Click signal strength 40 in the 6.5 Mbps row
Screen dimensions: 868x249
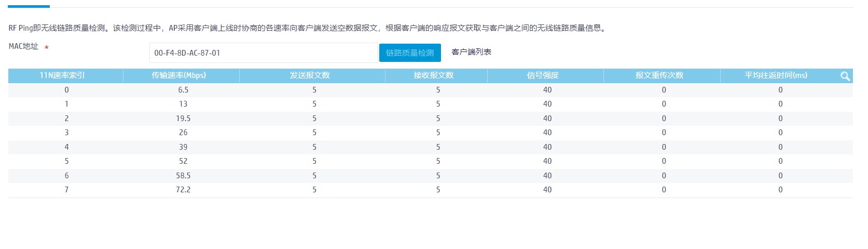pos(547,90)
